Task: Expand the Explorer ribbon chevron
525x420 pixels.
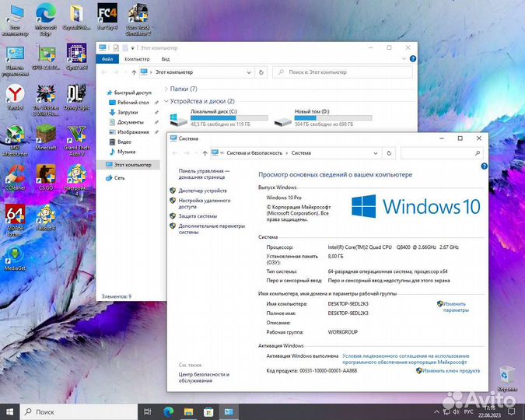Action: pyautogui.click(x=404, y=59)
